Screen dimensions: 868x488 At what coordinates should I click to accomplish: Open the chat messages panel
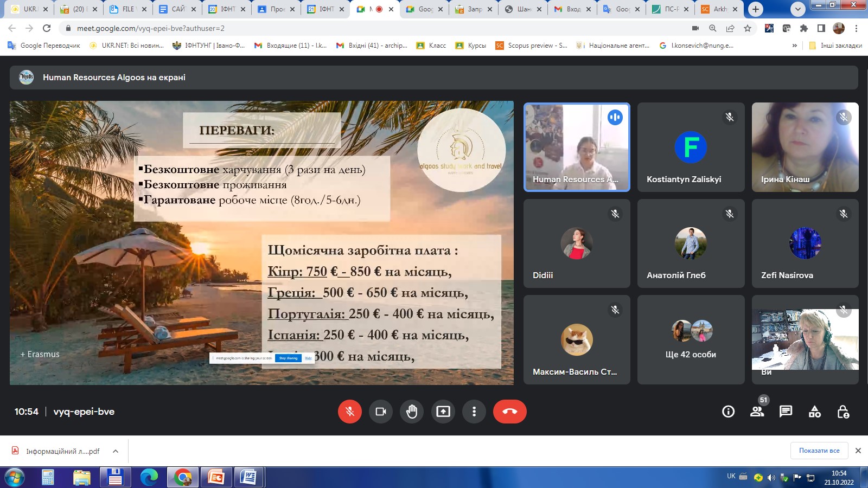[786, 412]
